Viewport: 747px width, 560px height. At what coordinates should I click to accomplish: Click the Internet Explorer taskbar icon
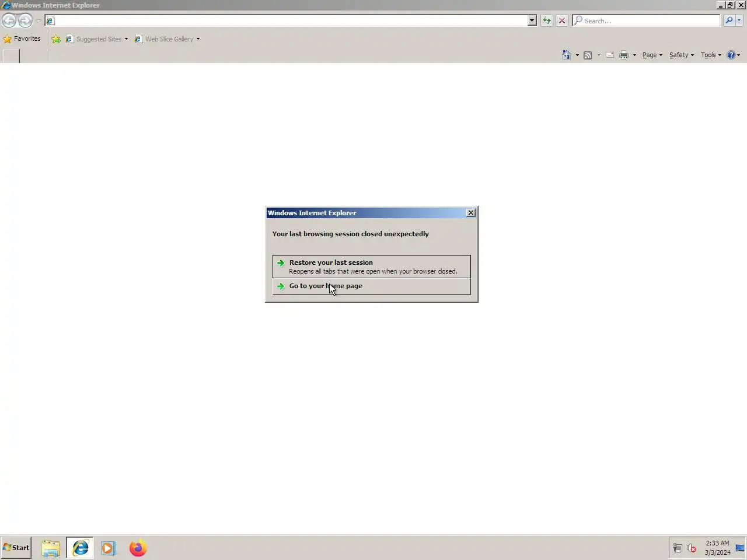(80, 548)
